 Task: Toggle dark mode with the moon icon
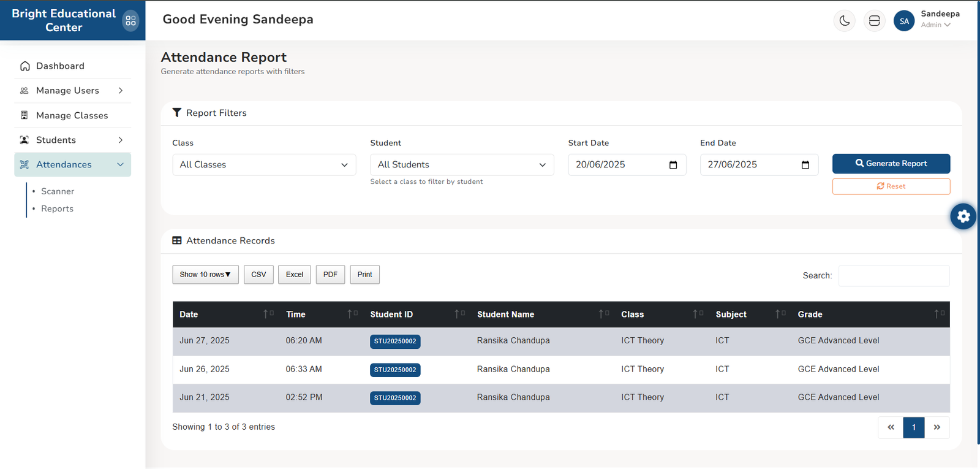point(844,21)
